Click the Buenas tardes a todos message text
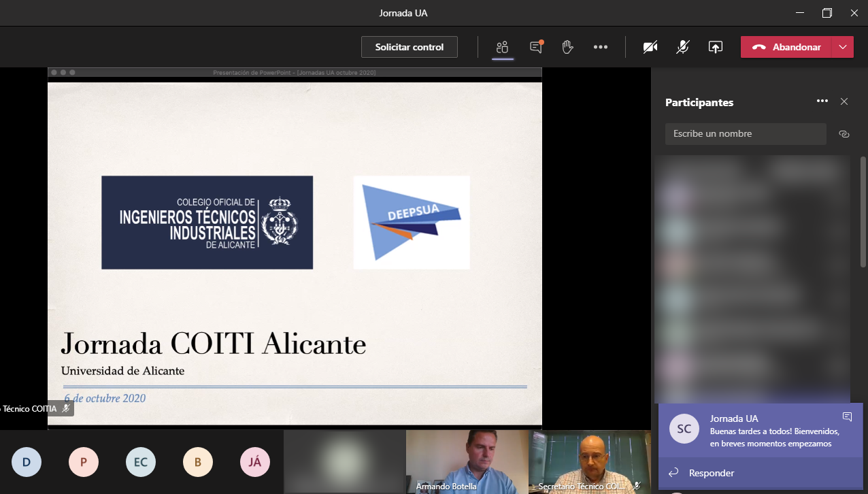 [775, 438]
